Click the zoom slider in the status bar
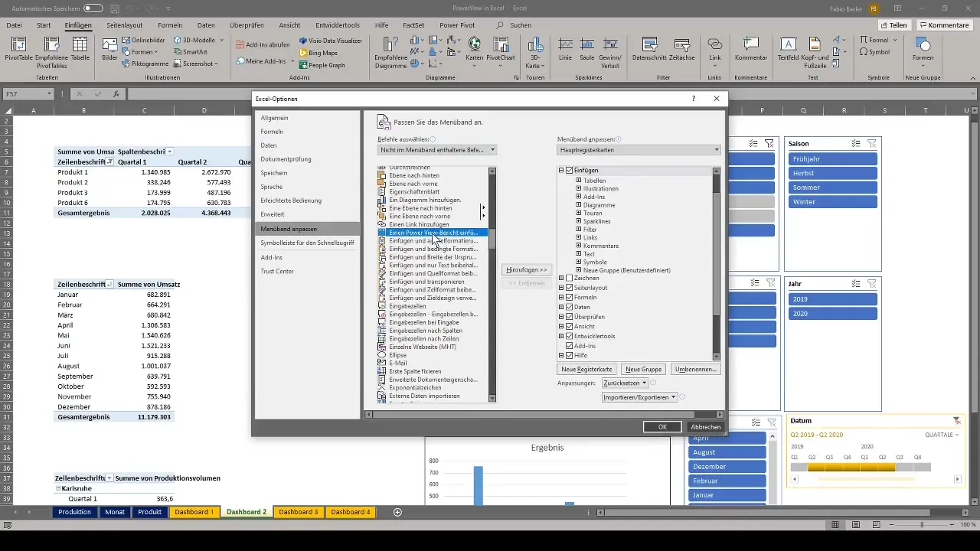980x551 pixels. [x=921, y=525]
